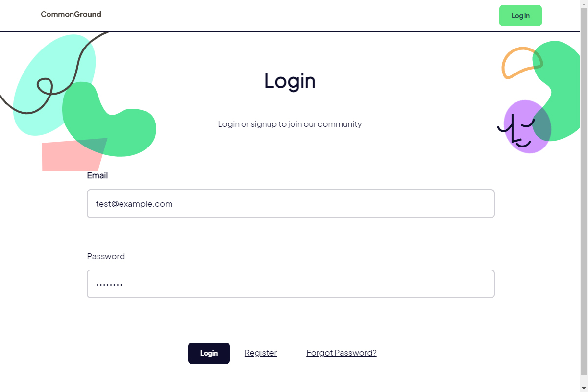Submit with the dark Login button

tap(209, 353)
